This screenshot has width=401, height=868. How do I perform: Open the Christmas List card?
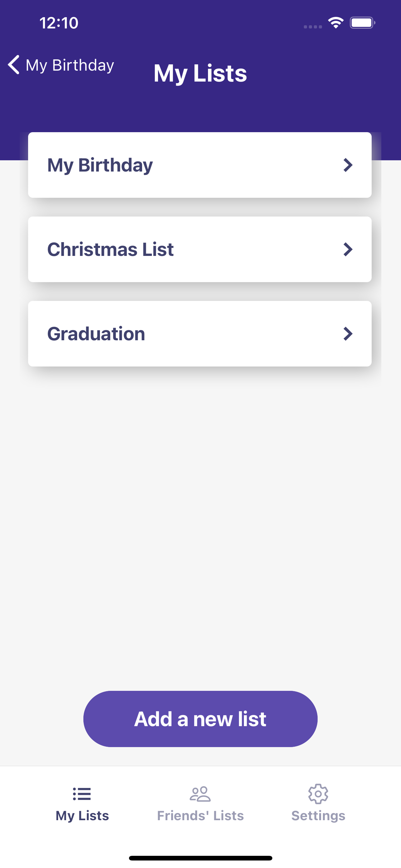coord(200,249)
